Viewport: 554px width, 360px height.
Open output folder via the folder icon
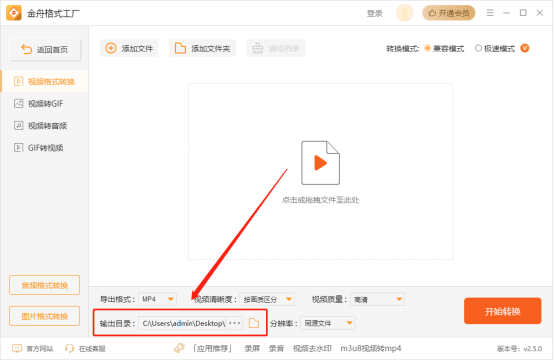click(x=254, y=323)
